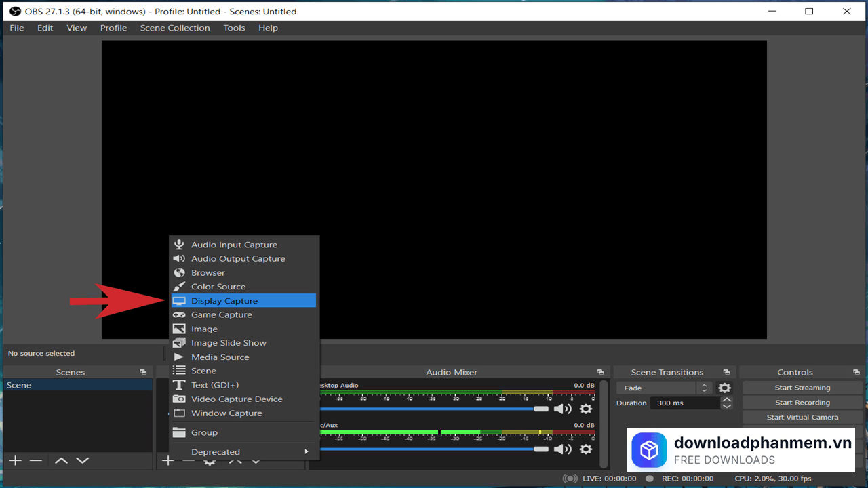868x488 pixels.
Task: Configure the Fade transition via its gear icon
Action: (x=724, y=387)
